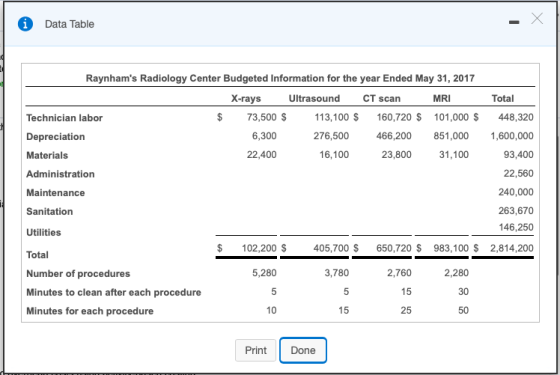Click the Materials row label
560x375 pixels.
(47, 155)
